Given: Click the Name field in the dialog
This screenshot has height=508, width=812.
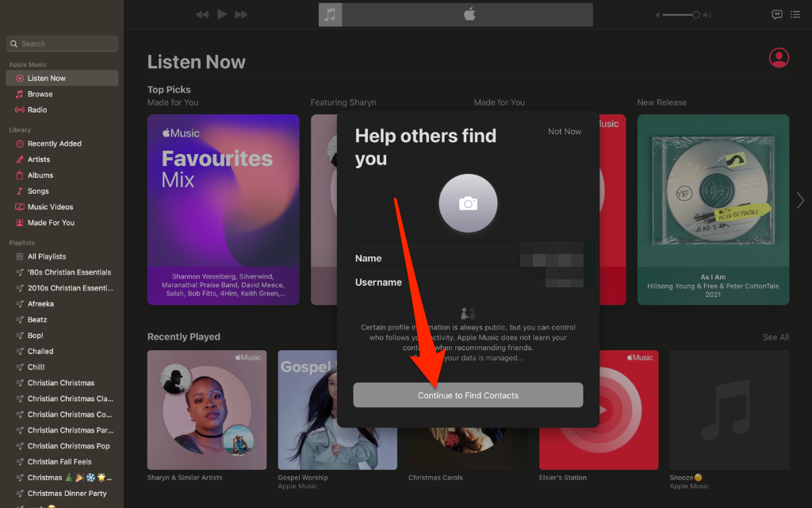Looking at the screenshot, I should pyautogui.click(x=468, y=258).
